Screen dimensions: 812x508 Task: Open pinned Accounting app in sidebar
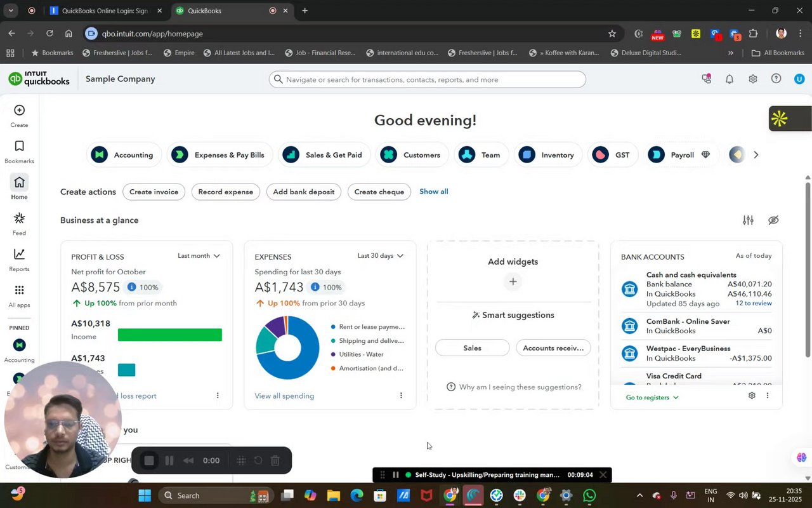click(19, 351)
